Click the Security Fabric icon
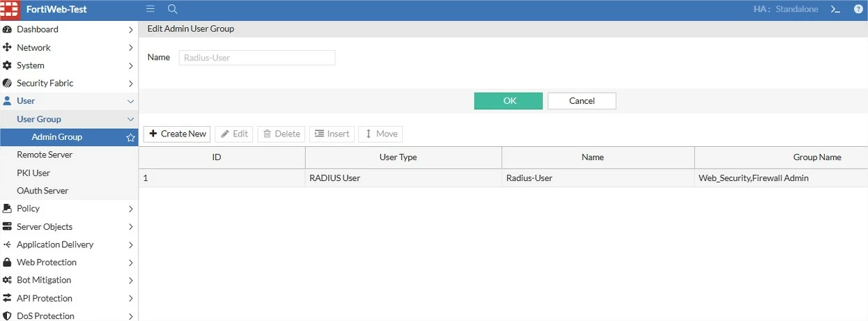 (x=8, y=83)
